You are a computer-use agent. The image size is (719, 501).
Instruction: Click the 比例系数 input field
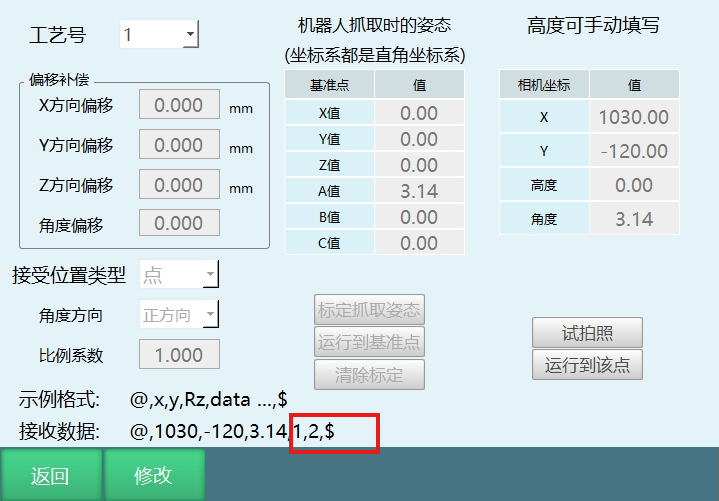click(x=179, y=355)
